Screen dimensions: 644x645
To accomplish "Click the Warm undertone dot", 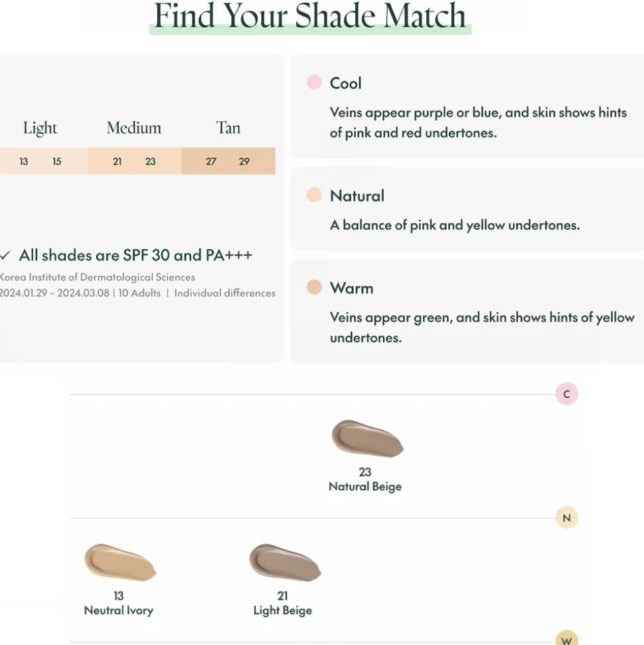I will coord(314,287).
